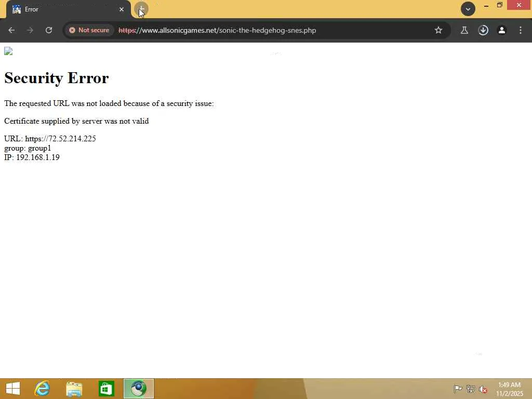Click the broken image at page top
The width and height of the screenshot is (532, 399).
click(8, 51)
